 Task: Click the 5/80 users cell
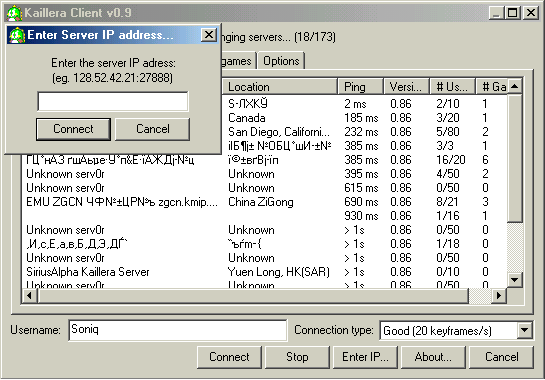click(448, 132)
